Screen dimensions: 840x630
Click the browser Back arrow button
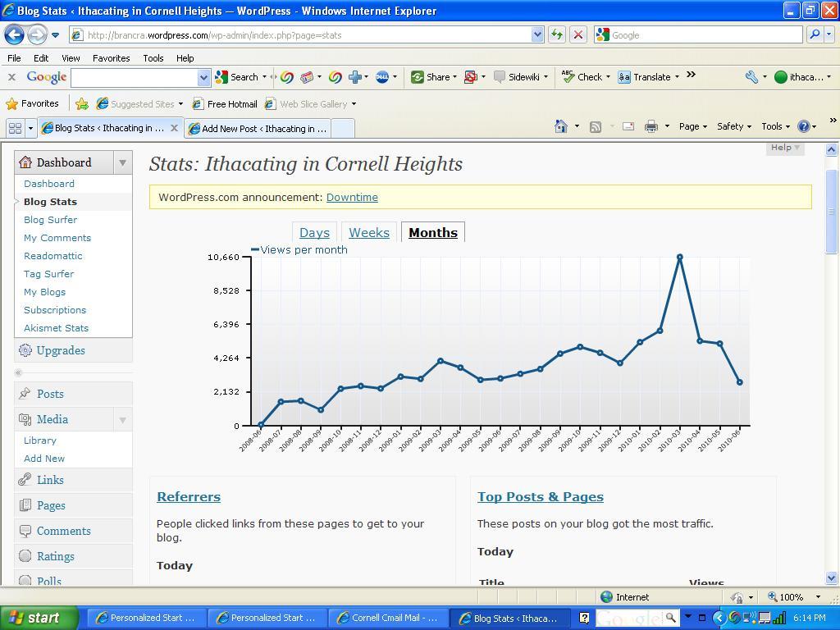(14, 34)
